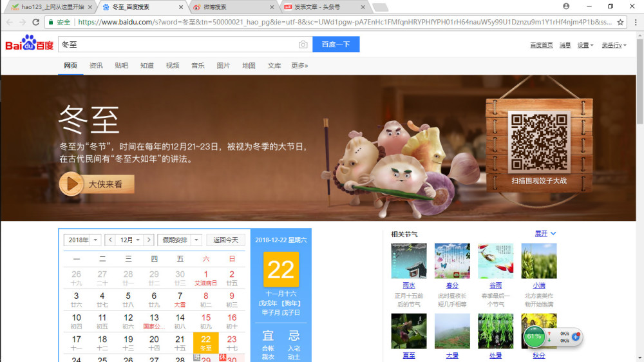Click the browser back arrow
Image resolution: width=644 pixels, height=362 pixels.
click(x=10, y=22)
